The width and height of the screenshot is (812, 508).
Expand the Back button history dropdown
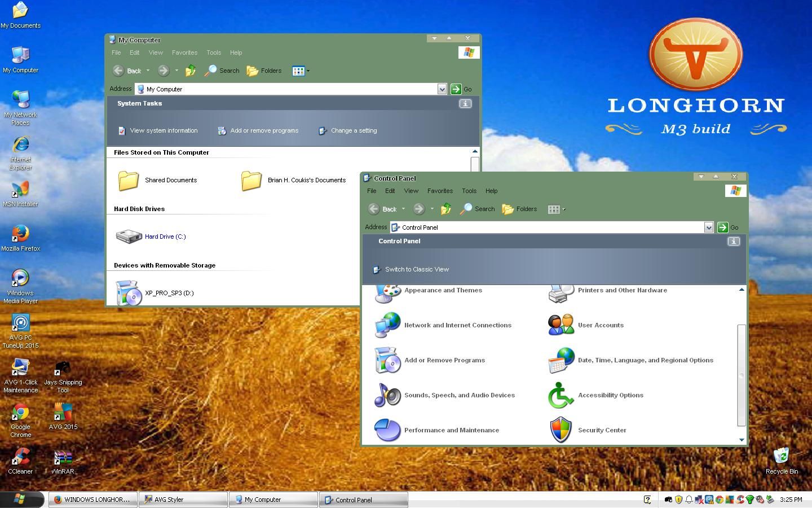click(x=147, y=71)
